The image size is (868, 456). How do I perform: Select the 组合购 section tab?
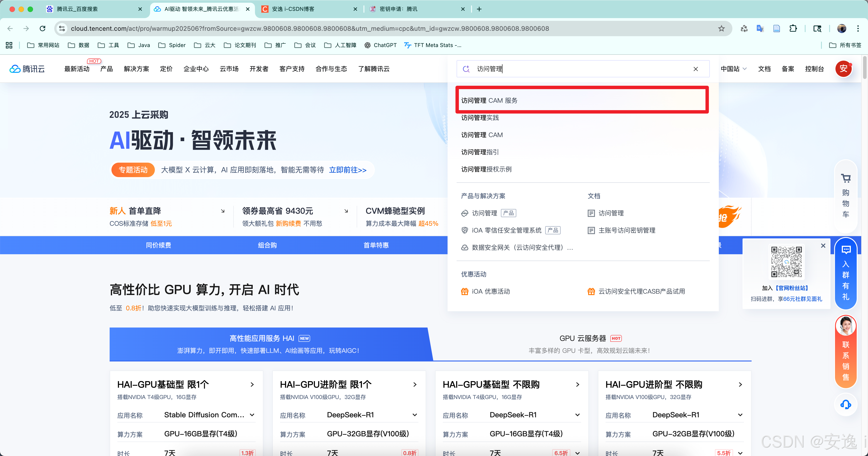pyautogui.click(x=267, y=245)
